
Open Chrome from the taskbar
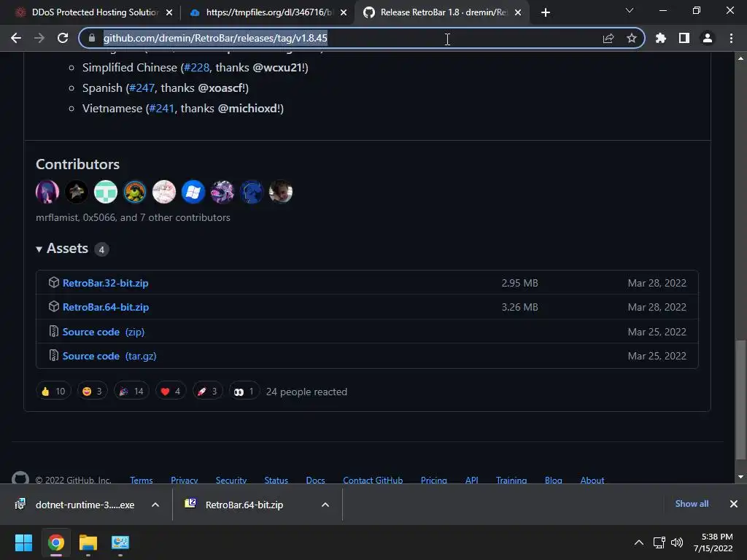coord(55,542)
